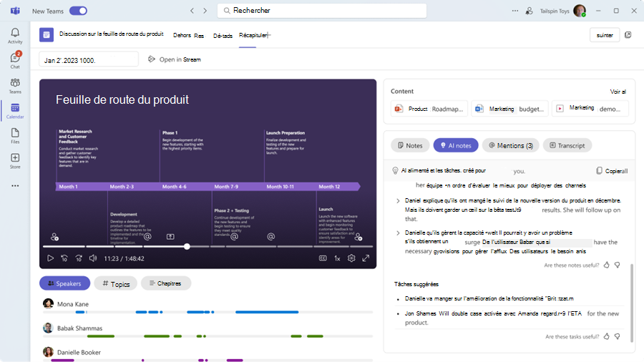
Task: Open the meeting date field Jan 2 2023
Action: pos(89,59)
